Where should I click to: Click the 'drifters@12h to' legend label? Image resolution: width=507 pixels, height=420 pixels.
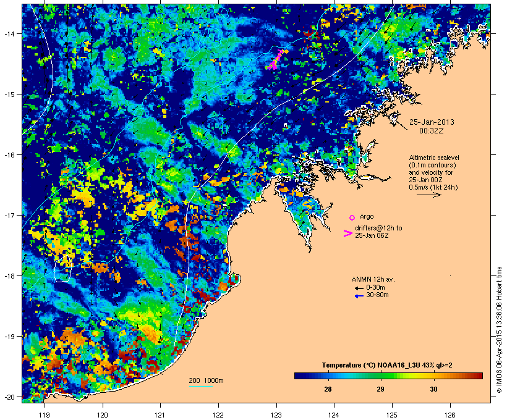378,228
